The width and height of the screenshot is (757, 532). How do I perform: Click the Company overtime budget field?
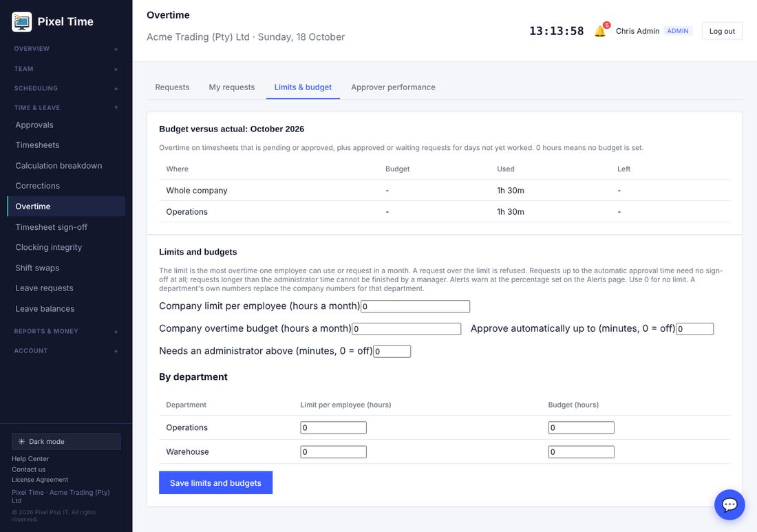407,329
